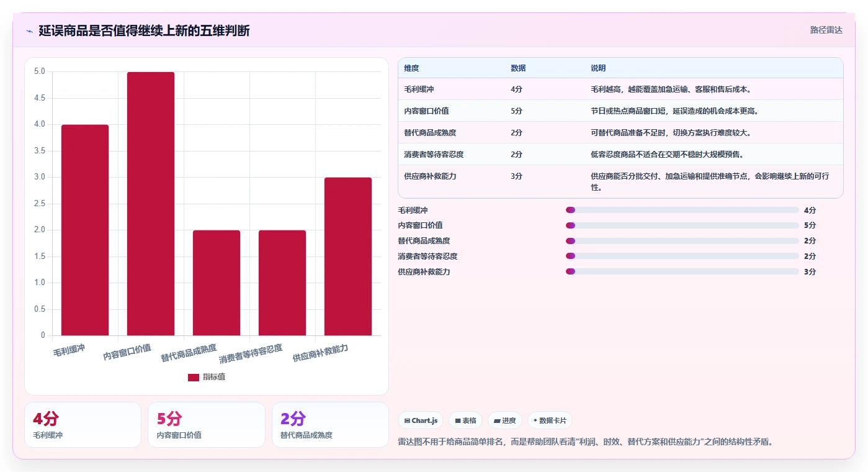Click the 路径雷达 label in the header
868x472 pixels.
[x=826, y=30]
